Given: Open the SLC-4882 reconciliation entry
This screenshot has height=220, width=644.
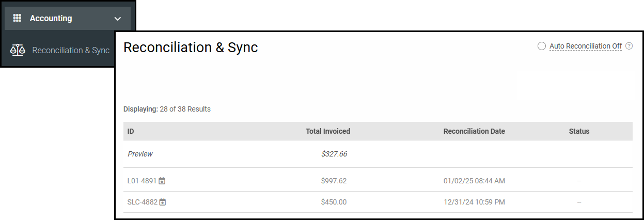Looking at the screenshot, I should tap(142, 202).
